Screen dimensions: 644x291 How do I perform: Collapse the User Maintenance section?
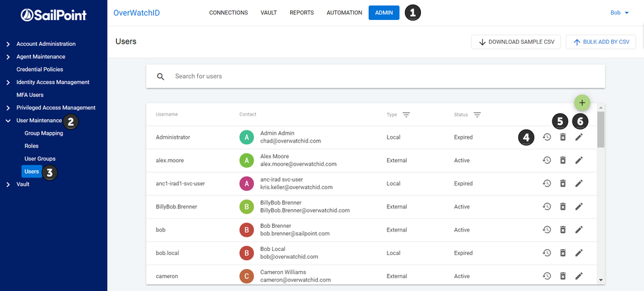pos(8,121)
